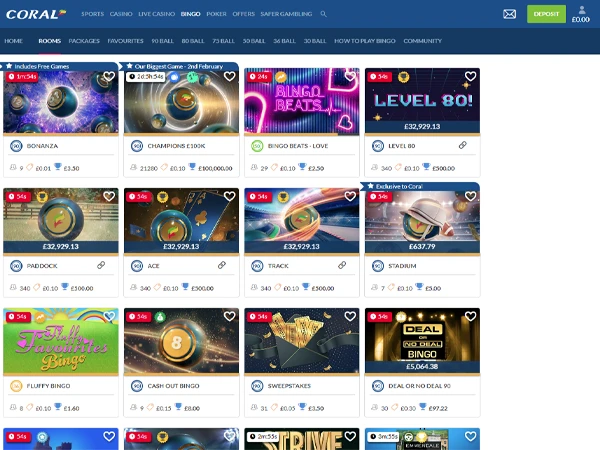
Task: Open the Fluffy Bingo room name
Action: coord(48,386)
